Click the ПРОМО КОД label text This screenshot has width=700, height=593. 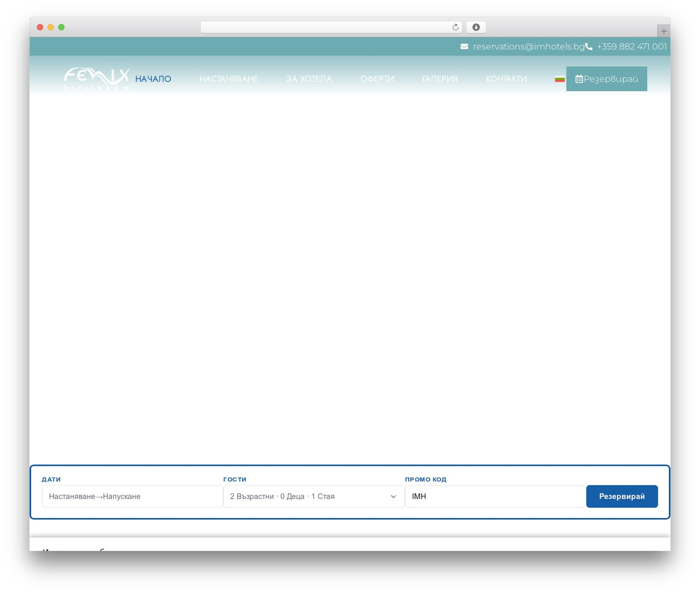[425, 479]
